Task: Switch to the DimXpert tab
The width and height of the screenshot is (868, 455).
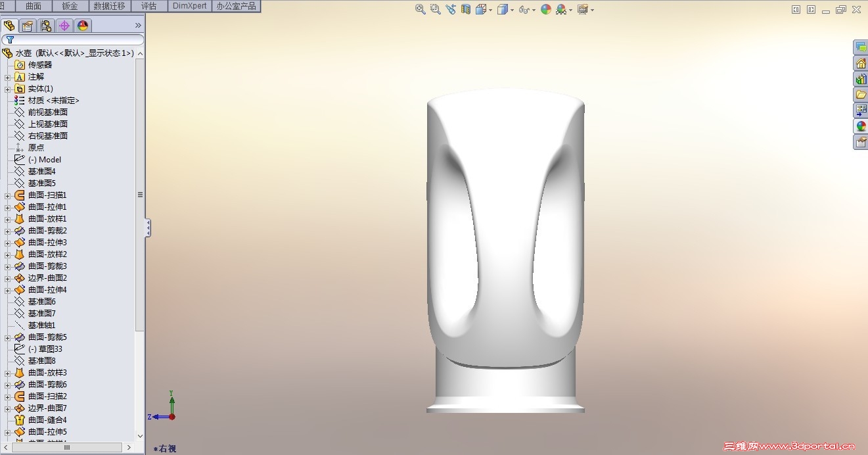Action: pos(190,6)
